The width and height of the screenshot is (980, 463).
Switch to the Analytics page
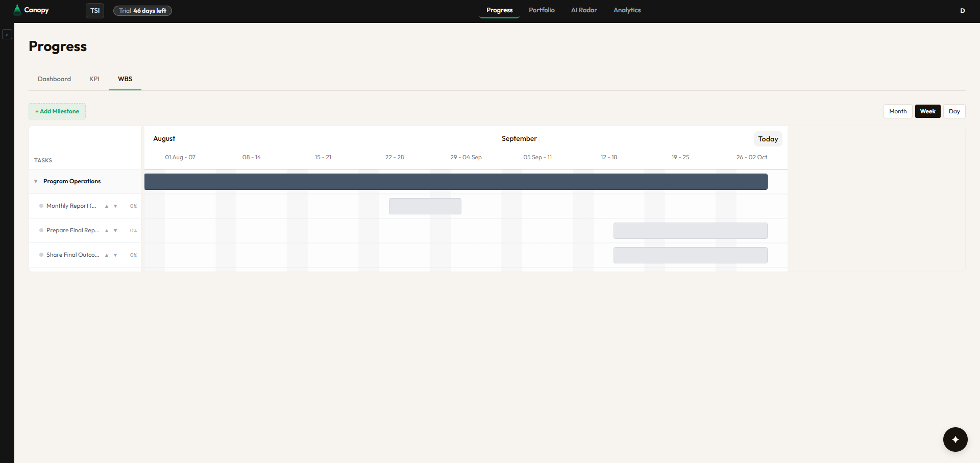[x=627, y=10]
